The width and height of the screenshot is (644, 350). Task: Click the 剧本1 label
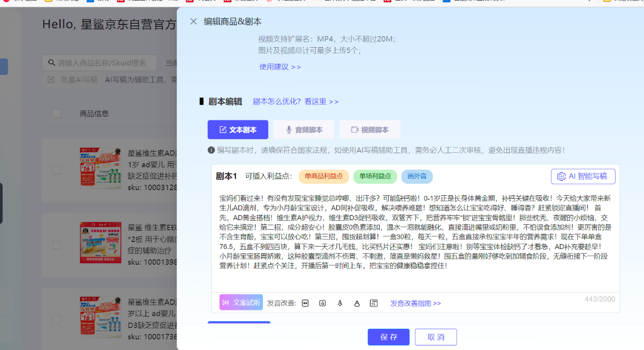pos(226,176)
